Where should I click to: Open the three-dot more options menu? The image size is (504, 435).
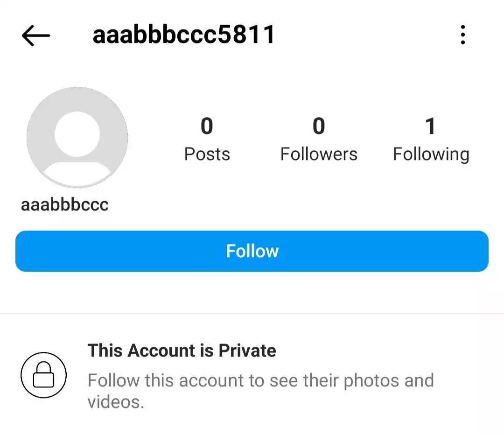pyautogui.click(x=462, y=35)
